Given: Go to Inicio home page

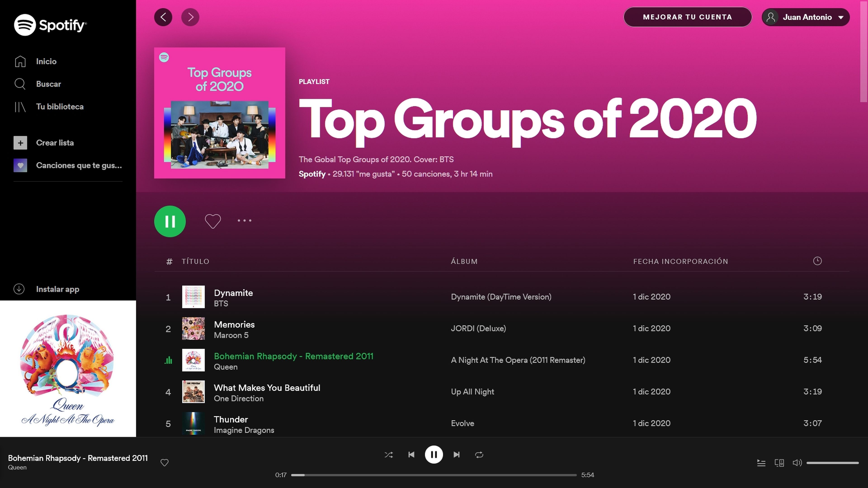Looking at the screenshot, I should pyautogui.click(x=46, y=61).
